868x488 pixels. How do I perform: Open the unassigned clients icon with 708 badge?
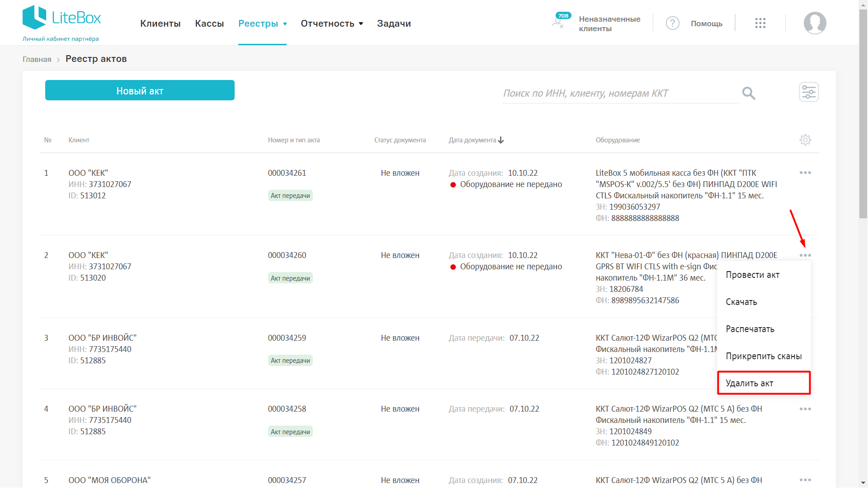click(x=561, y=21)
